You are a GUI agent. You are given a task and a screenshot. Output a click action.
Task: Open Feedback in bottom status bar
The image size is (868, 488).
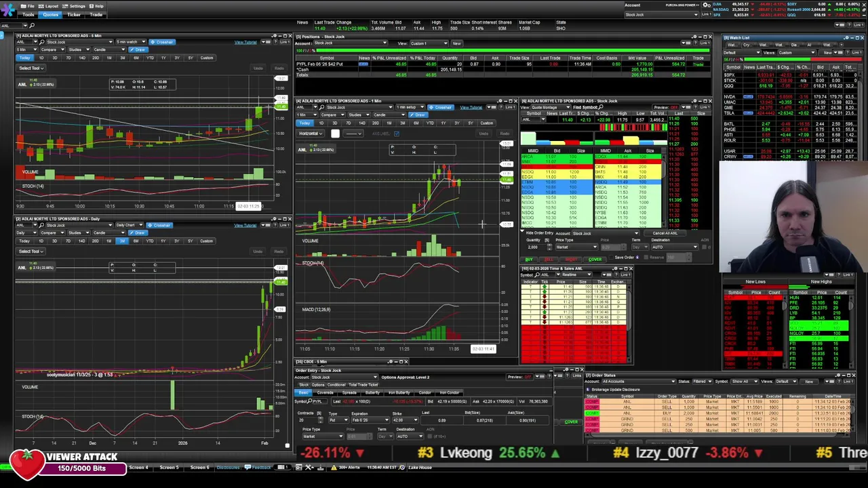pyautogui.click(x=257, y=467)
